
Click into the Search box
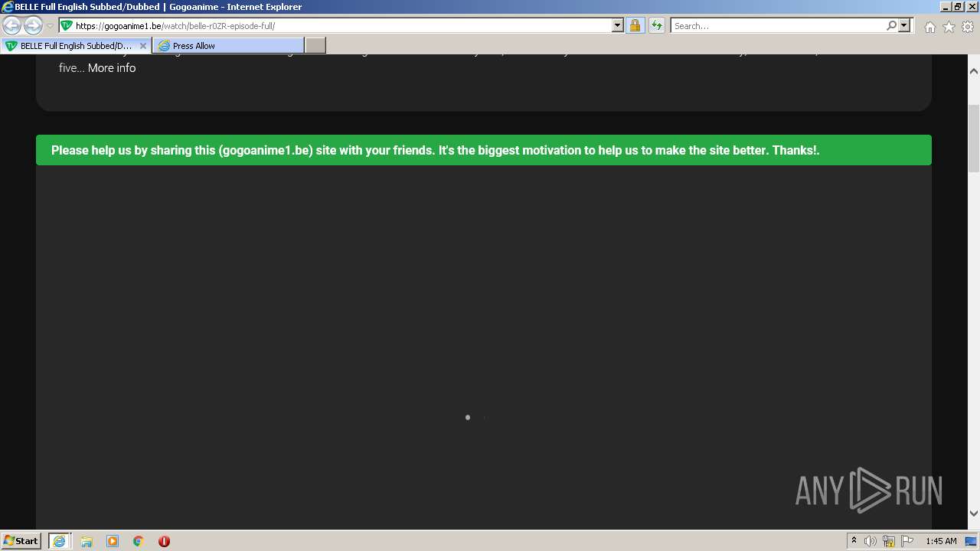click(x=778, y=25)
